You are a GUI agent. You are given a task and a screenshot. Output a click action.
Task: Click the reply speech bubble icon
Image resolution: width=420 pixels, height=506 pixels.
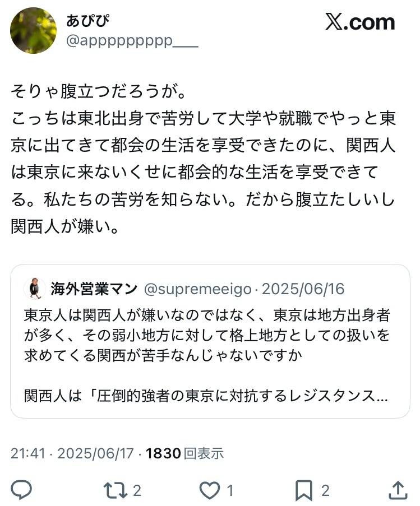(x=22, y=491)
